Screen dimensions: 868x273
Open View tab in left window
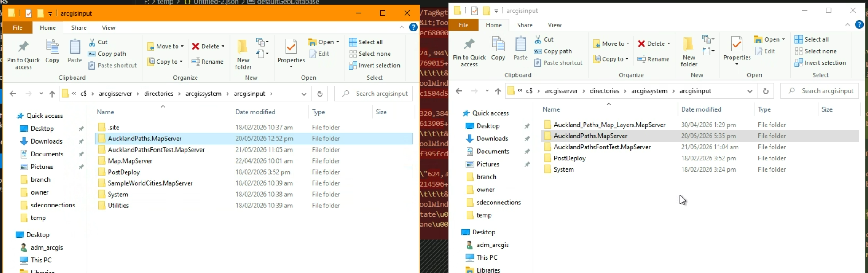(x=109, y=27)
